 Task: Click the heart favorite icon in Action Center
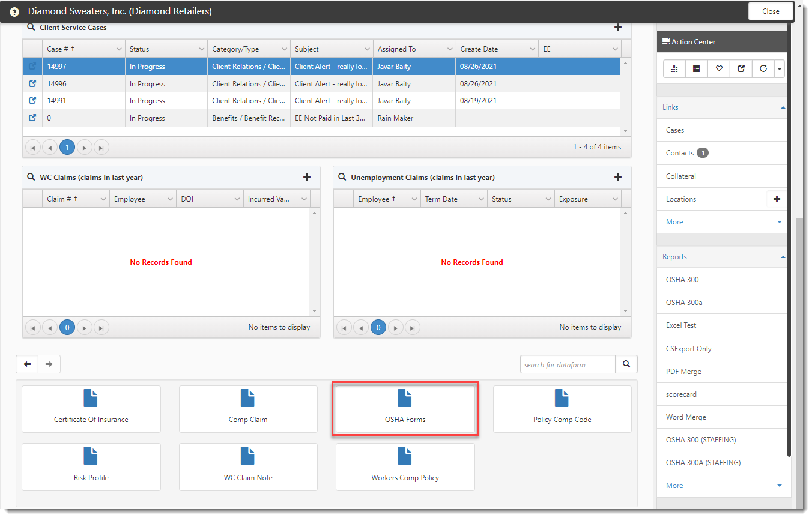point(719,69)
